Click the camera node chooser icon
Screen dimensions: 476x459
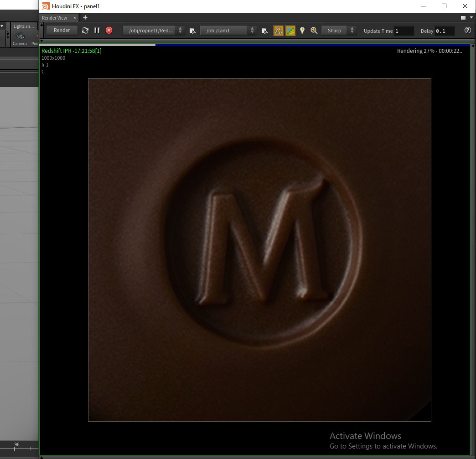[264, 31]
